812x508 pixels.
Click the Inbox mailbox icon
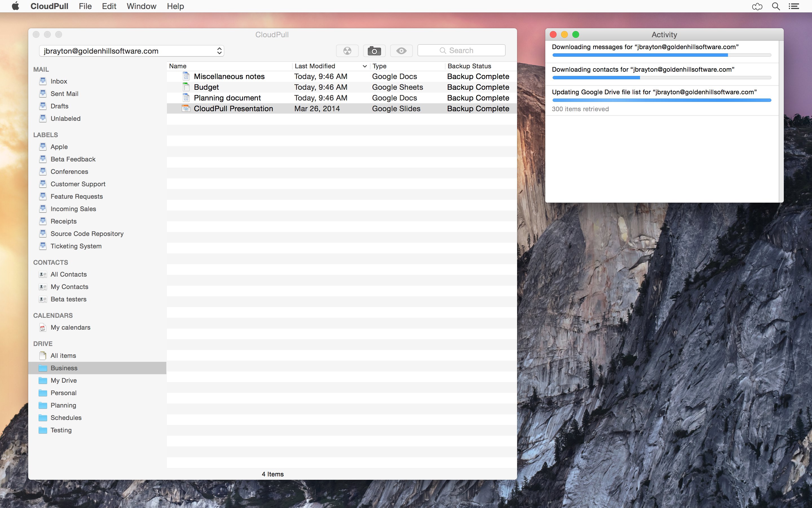pos(43,81)
